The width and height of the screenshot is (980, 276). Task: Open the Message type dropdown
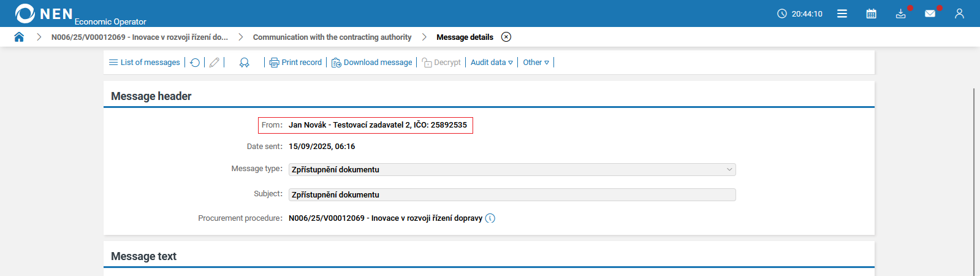[512, 169]
